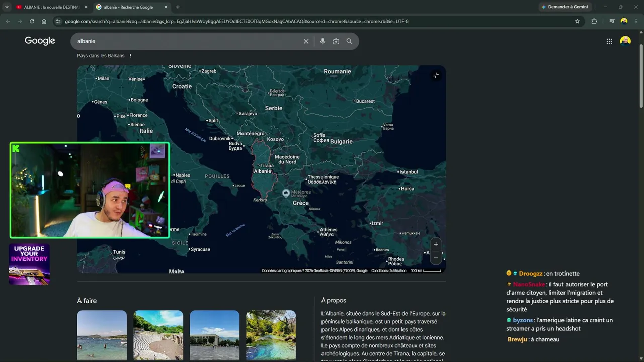This screenshot has width=644, height=362.
Task: Click the Brewju username in chat
Action: click(x=517, y=339)
